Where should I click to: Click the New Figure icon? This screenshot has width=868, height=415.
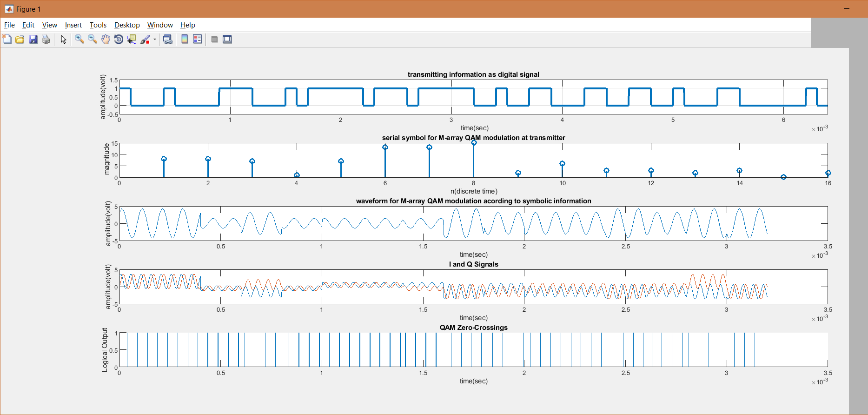point(7,40)
